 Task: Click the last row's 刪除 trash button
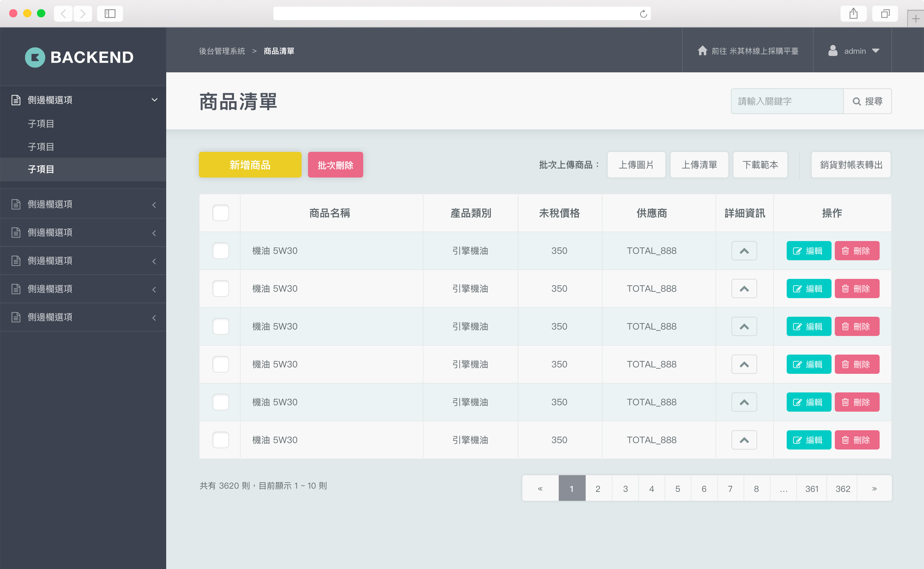pyautogui.click(x=857, y=440)
